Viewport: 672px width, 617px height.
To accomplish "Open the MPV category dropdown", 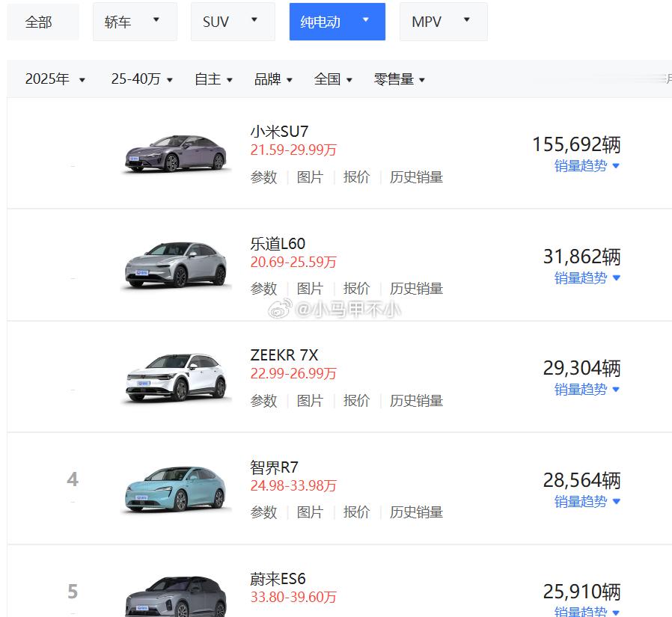I will tap(444, 22).
